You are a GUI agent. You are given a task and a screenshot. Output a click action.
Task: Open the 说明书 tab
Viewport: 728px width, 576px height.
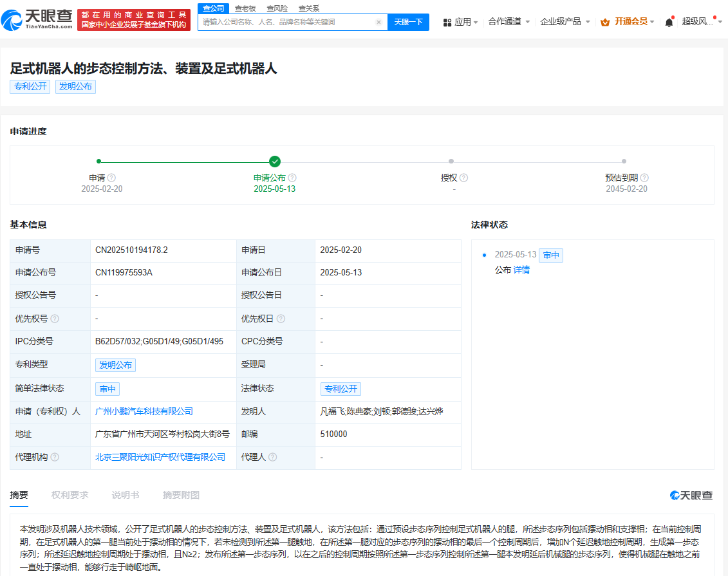click(125, 495)
